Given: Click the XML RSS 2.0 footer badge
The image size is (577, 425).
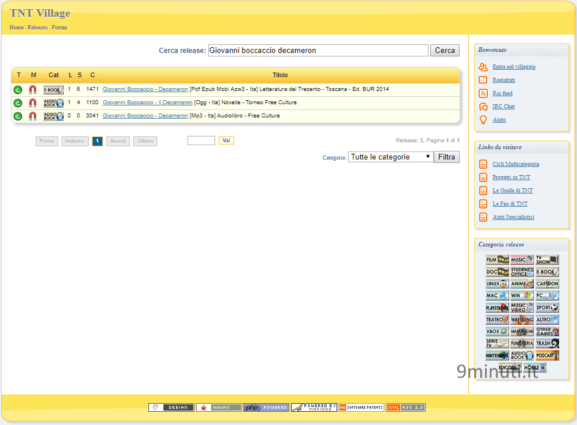Looking at the screenshot, I should [x=406, y=407].
